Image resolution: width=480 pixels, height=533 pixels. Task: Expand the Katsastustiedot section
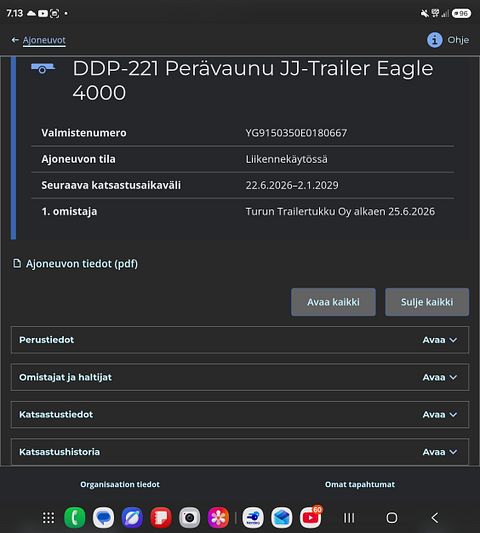coord(240,415)
